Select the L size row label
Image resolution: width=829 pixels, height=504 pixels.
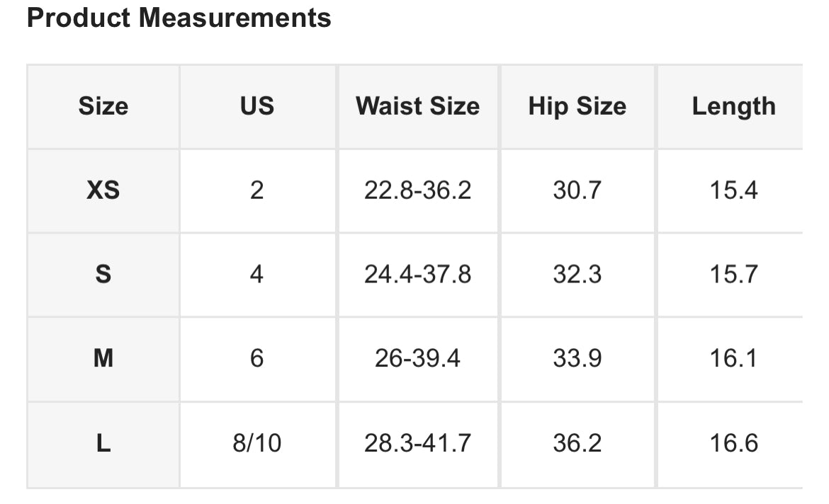103,443
